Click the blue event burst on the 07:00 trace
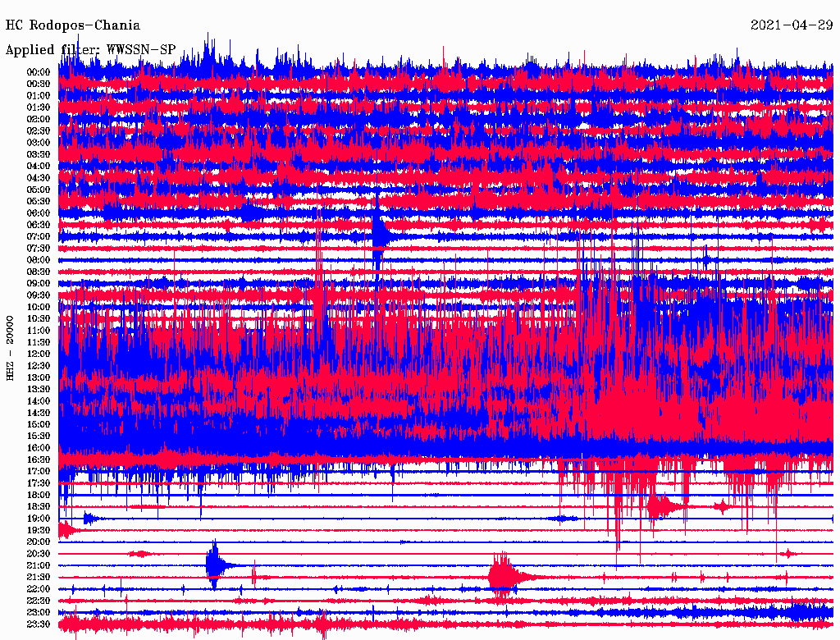Image resolution: width=840 pixels, height=640 pixels. click(x=381, y=235)
